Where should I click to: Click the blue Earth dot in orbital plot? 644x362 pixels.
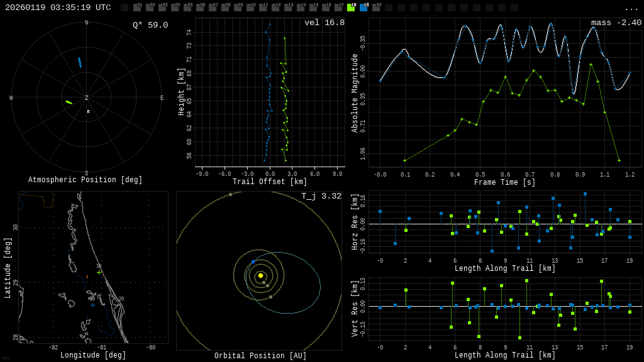[x=253, y=261]
